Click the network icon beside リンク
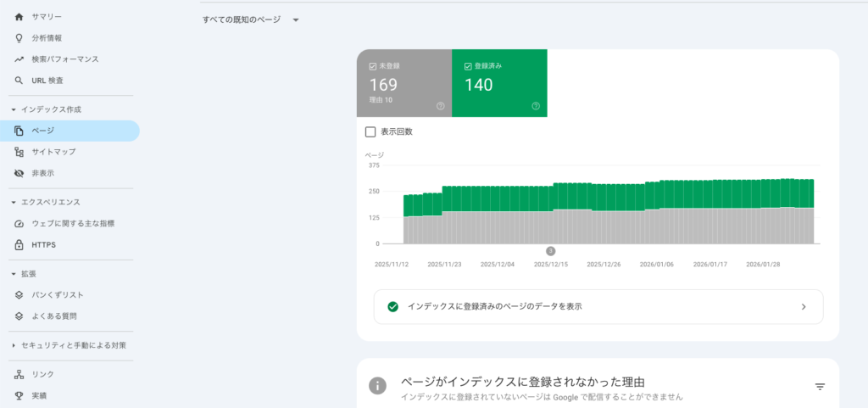This screenshot has width=868, height=408. pos(19,375)
